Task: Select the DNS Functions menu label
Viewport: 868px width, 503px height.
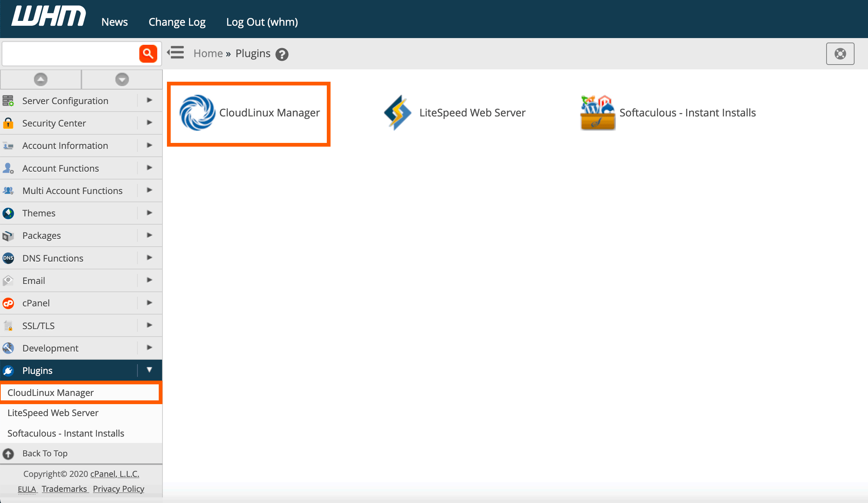Action: (x=53, y=258)
